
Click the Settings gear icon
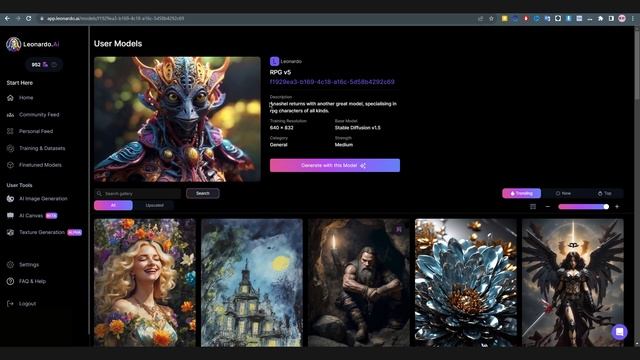click(x=10, y=264)
